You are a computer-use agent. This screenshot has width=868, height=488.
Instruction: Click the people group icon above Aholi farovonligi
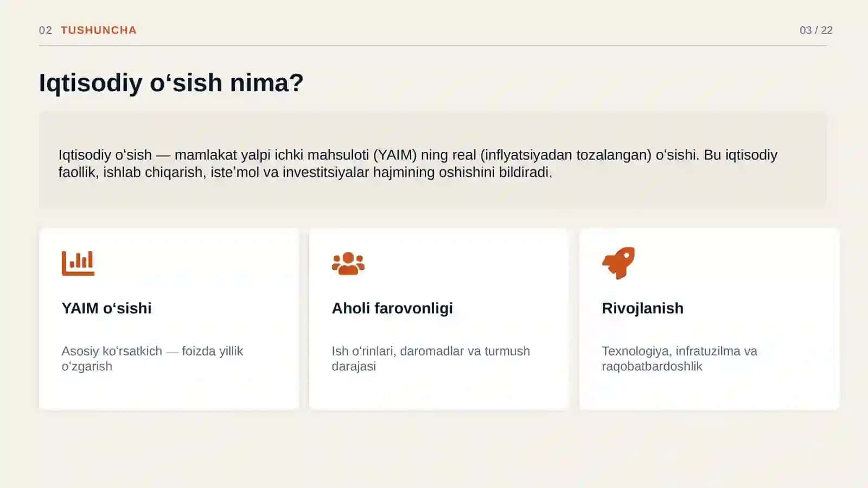348,263
